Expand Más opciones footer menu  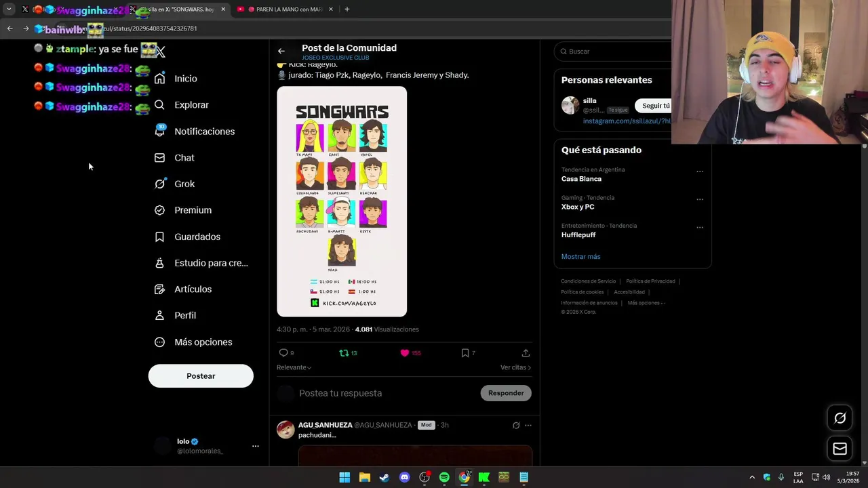[646, 303]
